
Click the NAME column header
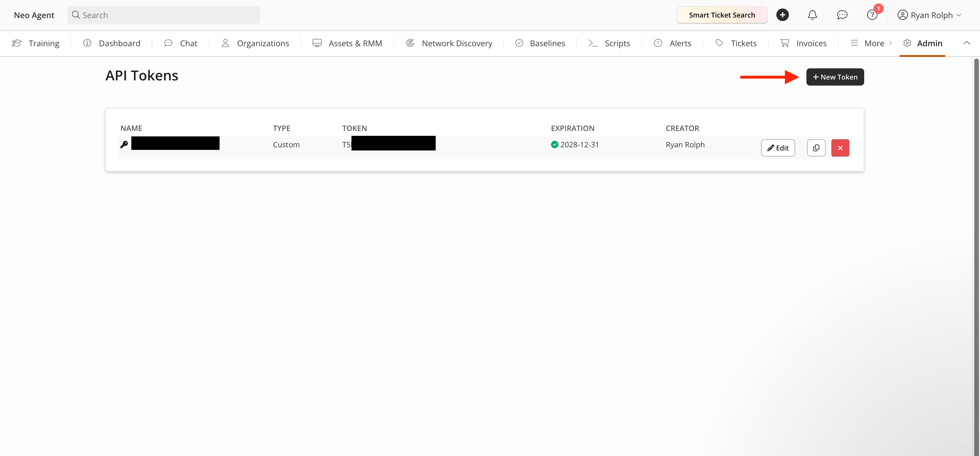pyautogui.click(x=131, y=128)
